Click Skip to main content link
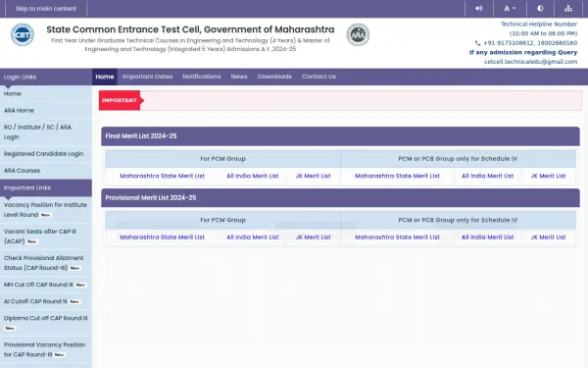Viewport: 588px width, 368px height. pyautogui.click(x=46, y=8)
